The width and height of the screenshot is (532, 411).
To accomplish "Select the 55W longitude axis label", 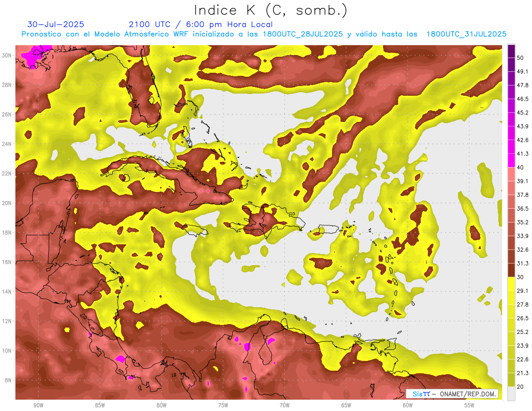I will 469,405.
